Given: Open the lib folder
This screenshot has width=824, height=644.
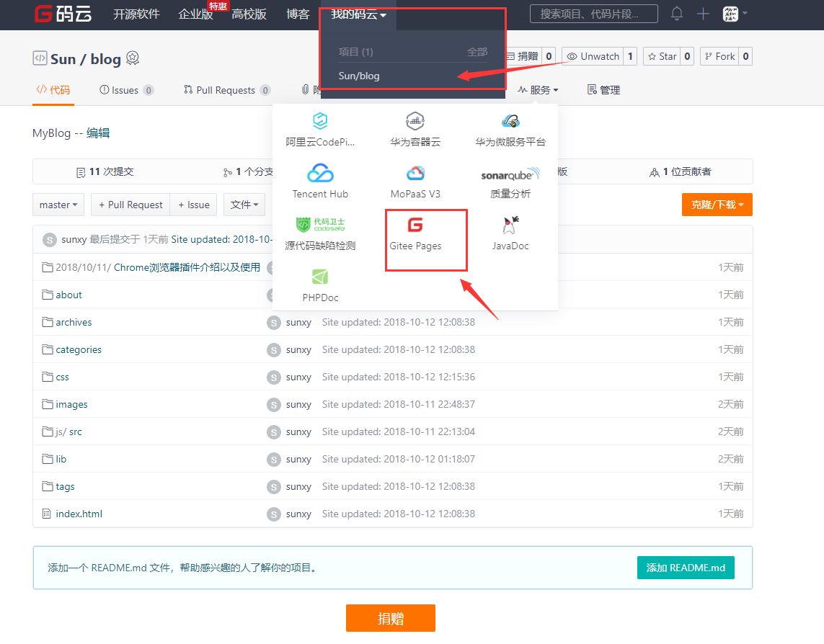Looking at the screenshot, I should click(61, 459).
